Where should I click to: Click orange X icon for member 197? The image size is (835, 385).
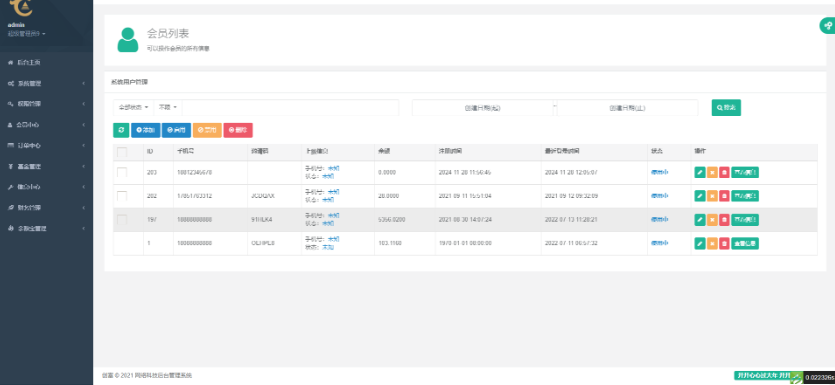pos(713,219)
